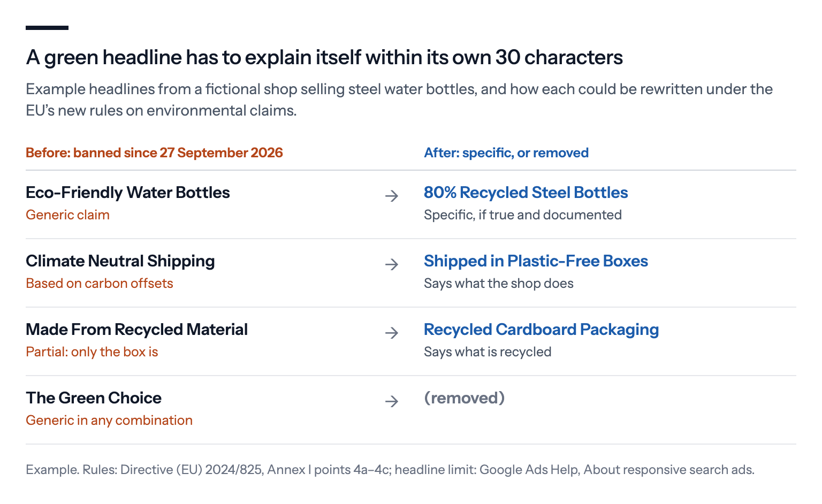This screenshot has width=822, height=504.
Task: Click 'Shipped in Plastic-Free Boxes'
Action: [x=536, y=261]
